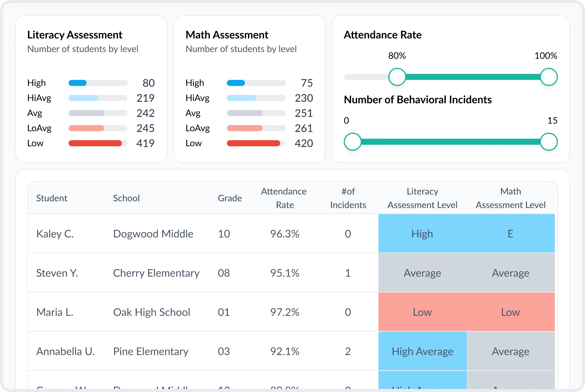Viewport: 585px width, 392px height.
Task: Click the Pine Elementary school cell
Action: pos(151,352)
